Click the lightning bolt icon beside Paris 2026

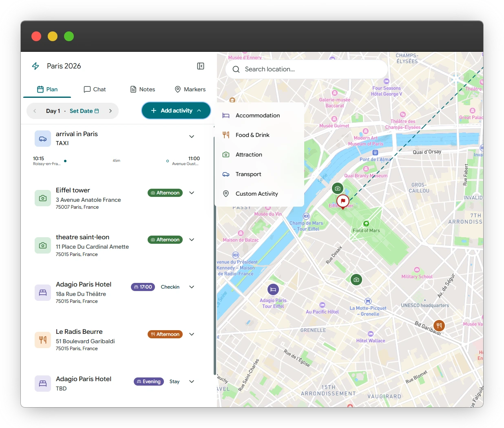tap(35, 66)
